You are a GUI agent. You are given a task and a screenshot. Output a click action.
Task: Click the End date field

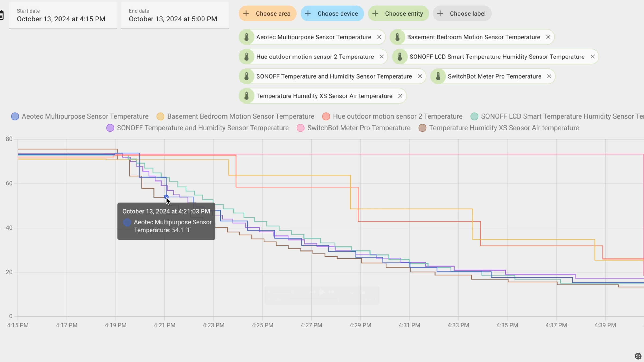[x=175, y=16]
